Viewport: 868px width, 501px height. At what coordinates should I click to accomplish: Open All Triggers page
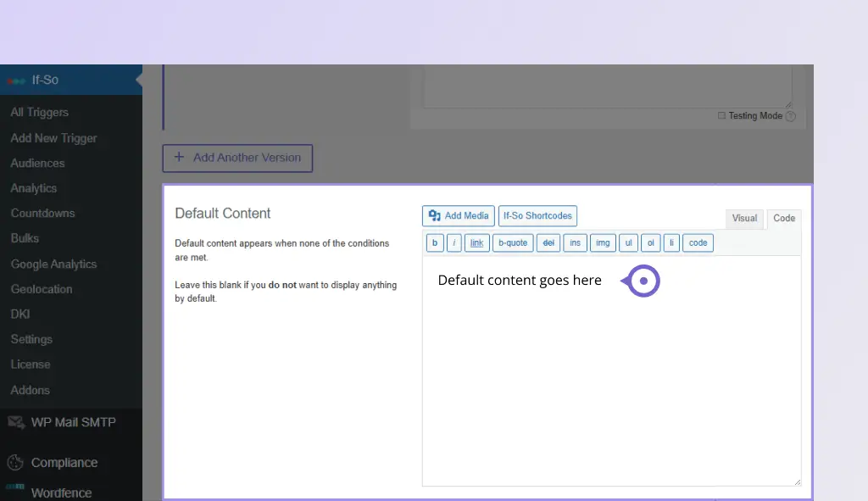(39, 113)
